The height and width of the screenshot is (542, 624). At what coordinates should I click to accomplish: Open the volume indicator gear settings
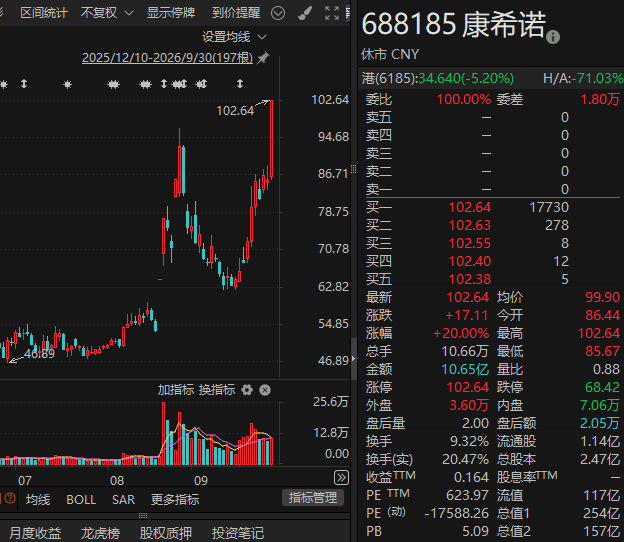pos(247,390)
